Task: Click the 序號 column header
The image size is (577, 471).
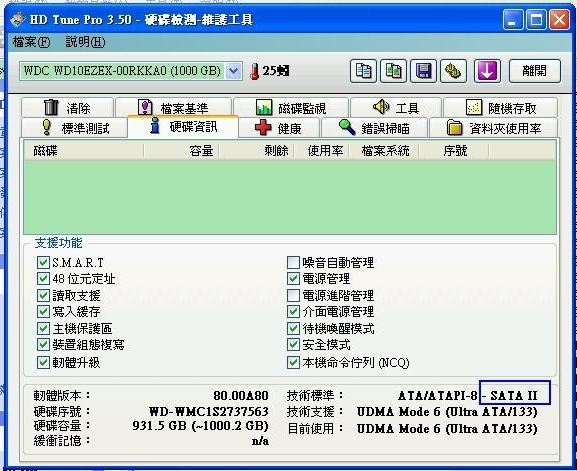Action: click(x=454, y=150)
